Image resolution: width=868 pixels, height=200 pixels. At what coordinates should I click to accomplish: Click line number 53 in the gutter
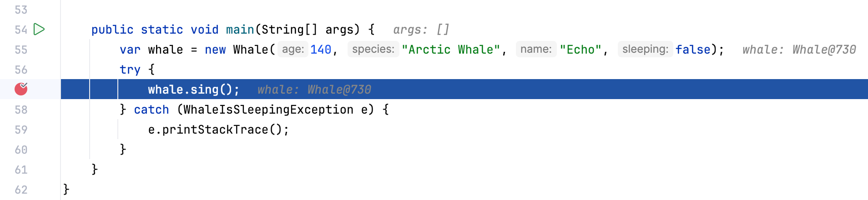tap(21, 10)
